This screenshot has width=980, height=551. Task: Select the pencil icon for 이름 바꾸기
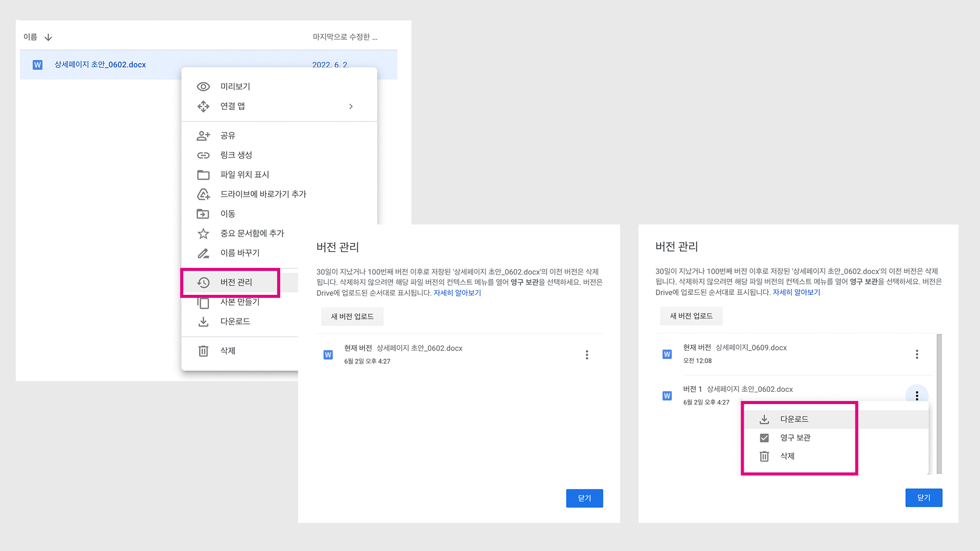(204, 253)
